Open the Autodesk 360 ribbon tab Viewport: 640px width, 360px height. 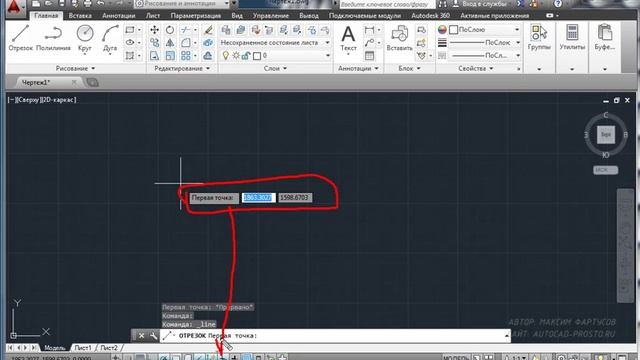click(431, 16)
